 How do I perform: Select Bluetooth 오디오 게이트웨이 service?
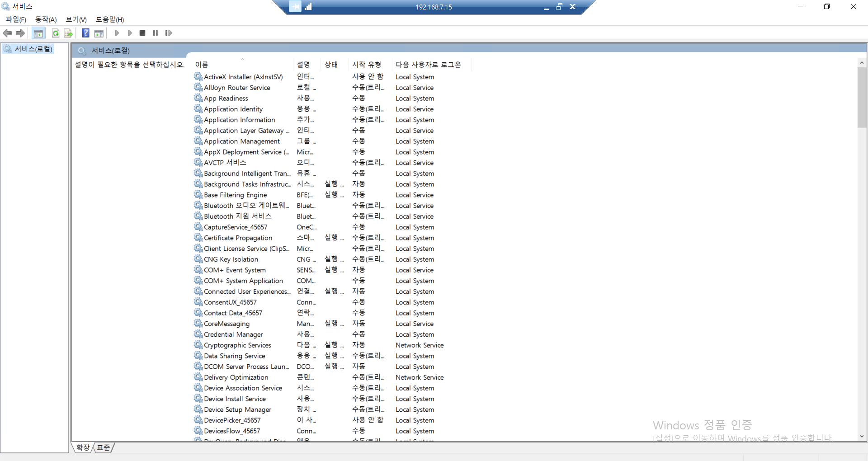(246, 206)
